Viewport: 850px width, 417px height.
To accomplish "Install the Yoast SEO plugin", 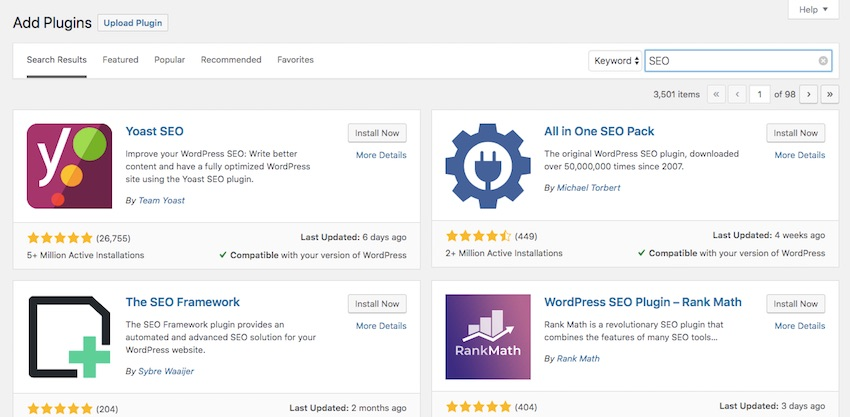I will tap(377, 133).
